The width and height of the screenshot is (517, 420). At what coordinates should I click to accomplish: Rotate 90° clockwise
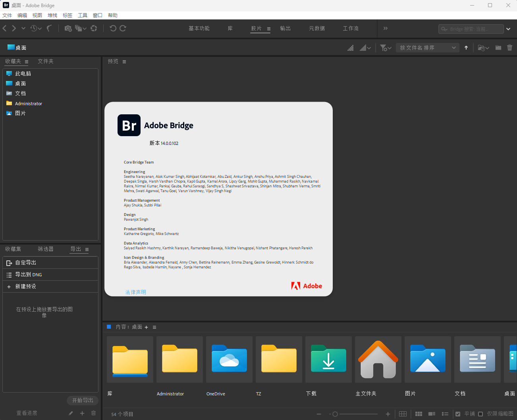pyautogui.click(x=123, y=28)
